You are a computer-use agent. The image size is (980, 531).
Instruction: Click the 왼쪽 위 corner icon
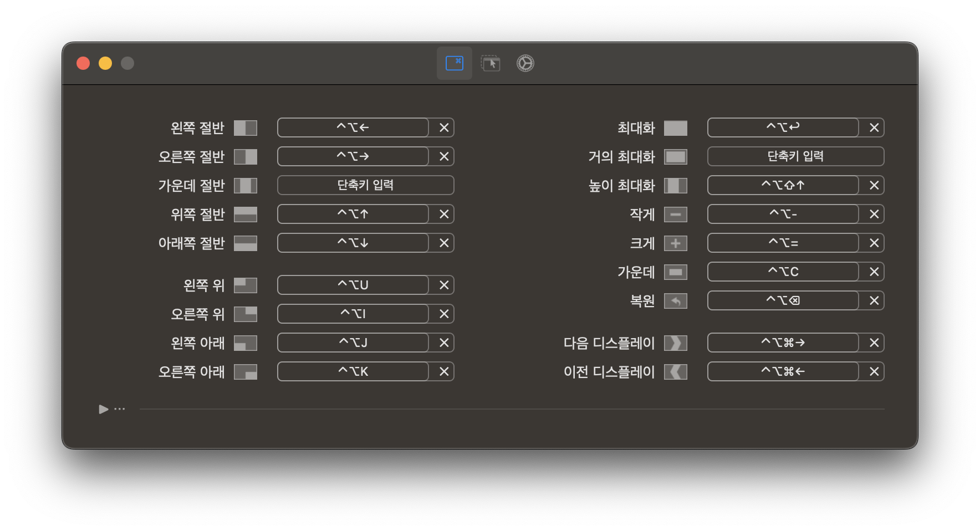[x=246, y=285]
